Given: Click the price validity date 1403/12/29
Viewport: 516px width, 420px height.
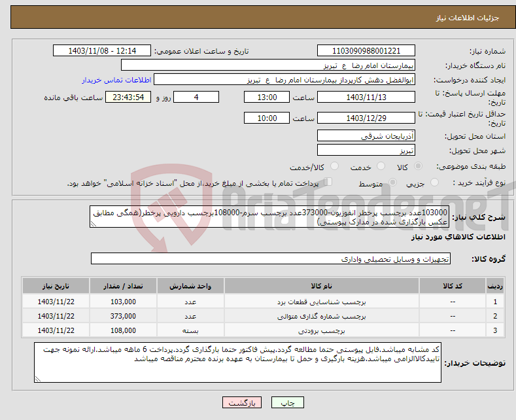Looking at the screenshot, I should [366, 118].
